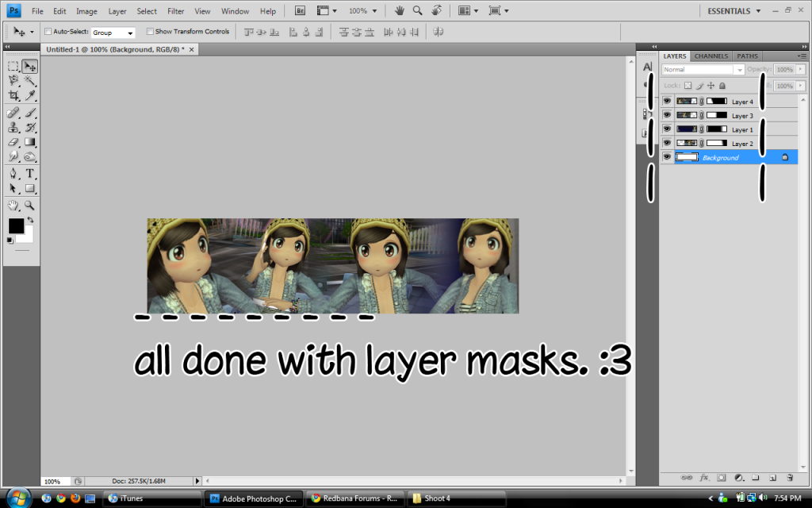The image size is (812, 508).
Task: Click the Rotate View tool in application bar
Action: [437, 10]
